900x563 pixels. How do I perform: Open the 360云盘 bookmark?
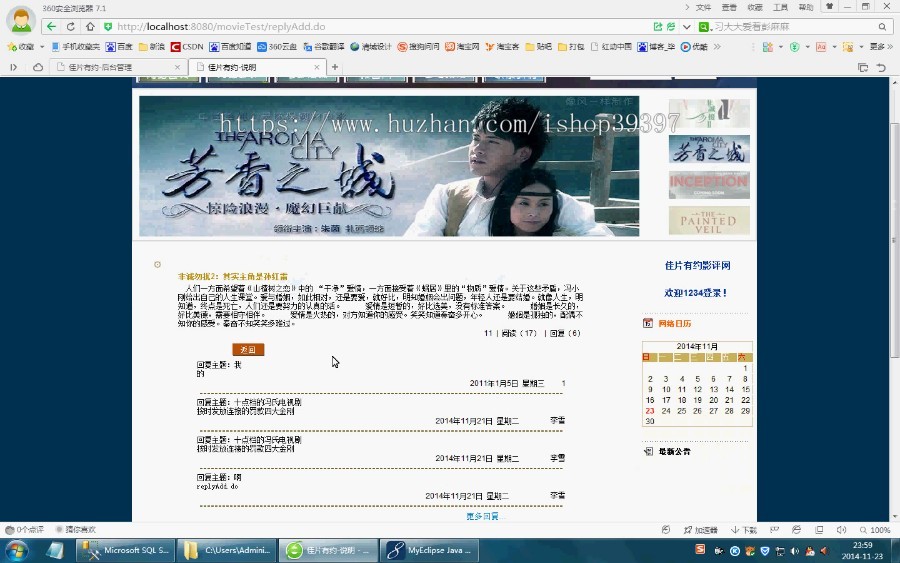point(277,46)
